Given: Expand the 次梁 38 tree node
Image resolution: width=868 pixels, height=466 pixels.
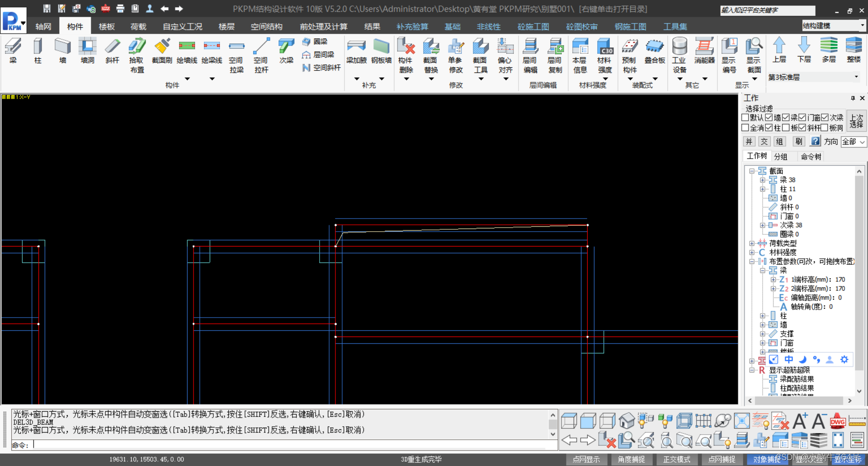Looking at the screenshot, I should click(x=762, y=225).
